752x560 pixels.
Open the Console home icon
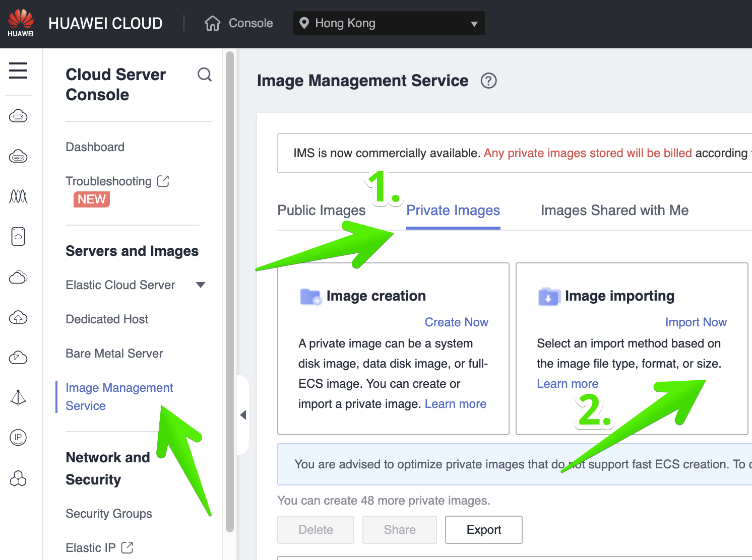(213, 23)
